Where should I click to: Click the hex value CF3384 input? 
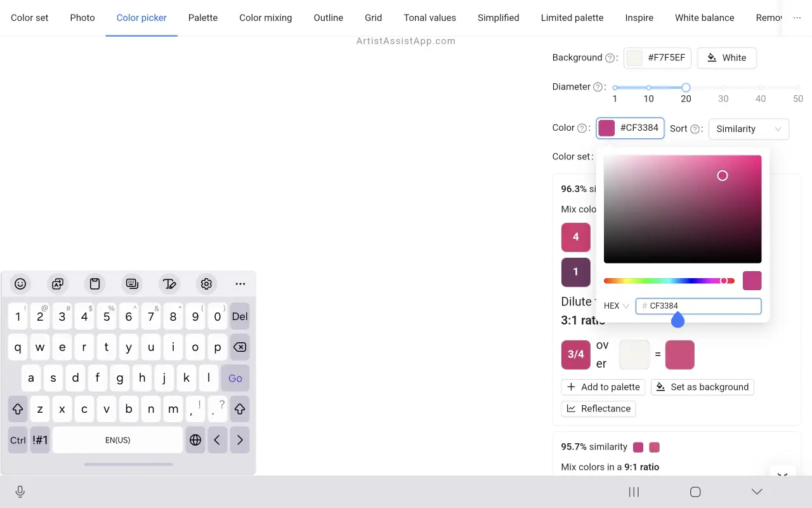coord(698,306)
